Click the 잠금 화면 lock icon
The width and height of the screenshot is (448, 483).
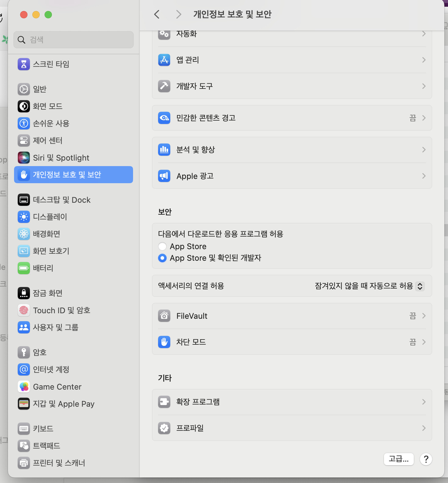(24, 293)
